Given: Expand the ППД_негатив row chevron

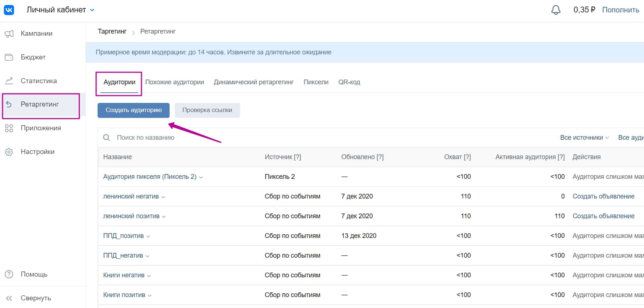Looking at the screenshot, I should (x=147, y=256).
